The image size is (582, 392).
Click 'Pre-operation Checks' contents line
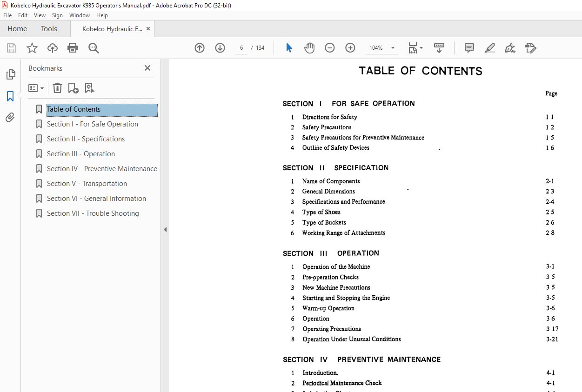[x=330, y=277]
